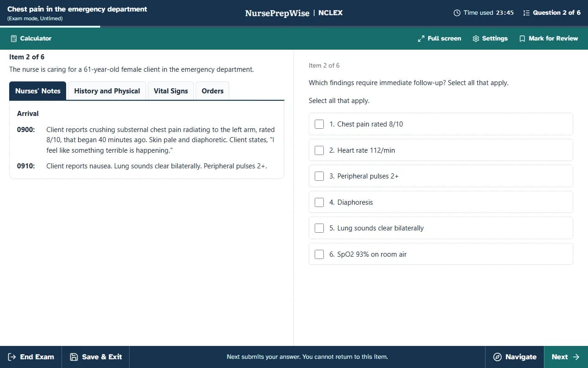This screenshot has height=368, width=588.
Task: Click the Question 2 of 6 counter text
Action: pyautogui.click(x=557, y=13)
